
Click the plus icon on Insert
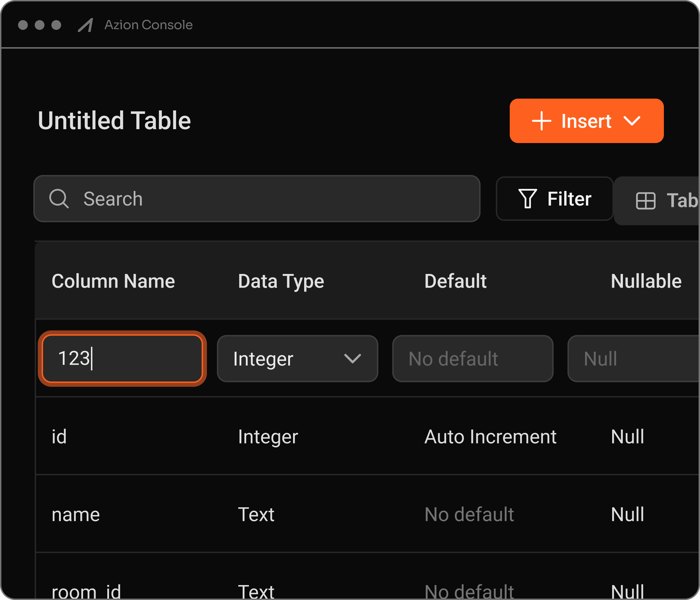tap(541, 121)
